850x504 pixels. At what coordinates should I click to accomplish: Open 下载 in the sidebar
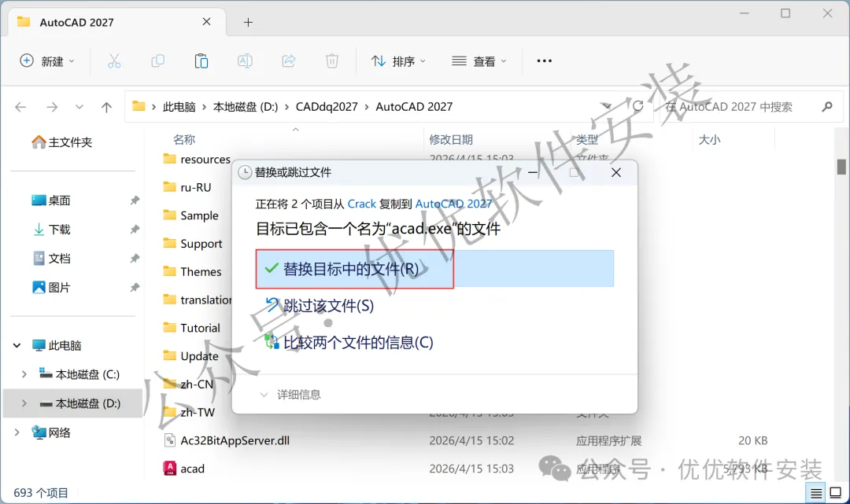coord(51,230)
